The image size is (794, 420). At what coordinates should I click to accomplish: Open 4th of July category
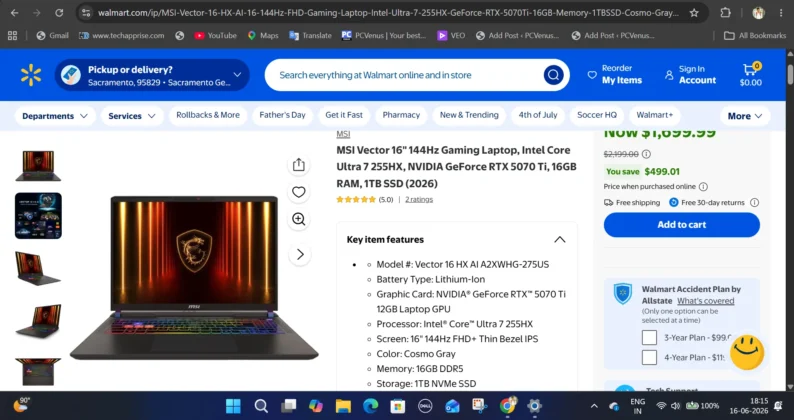(x=538, y=115)
